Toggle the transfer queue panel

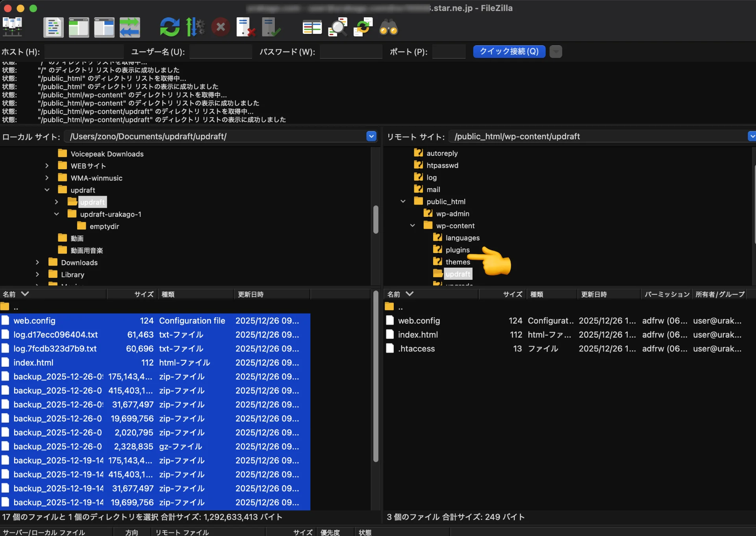(130, 27)
